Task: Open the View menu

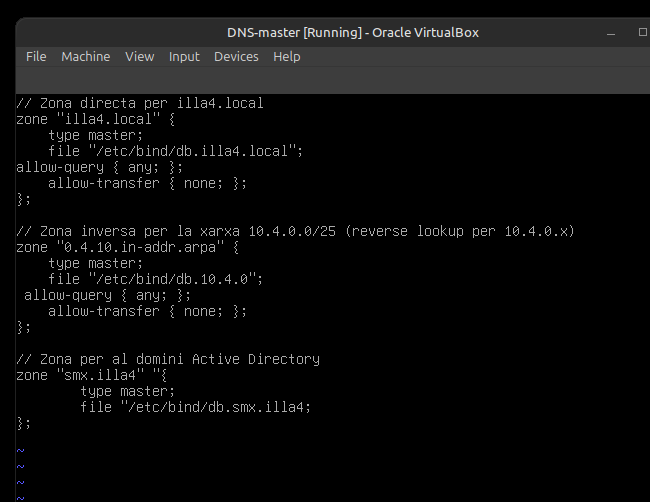Action: pos(139,57)
